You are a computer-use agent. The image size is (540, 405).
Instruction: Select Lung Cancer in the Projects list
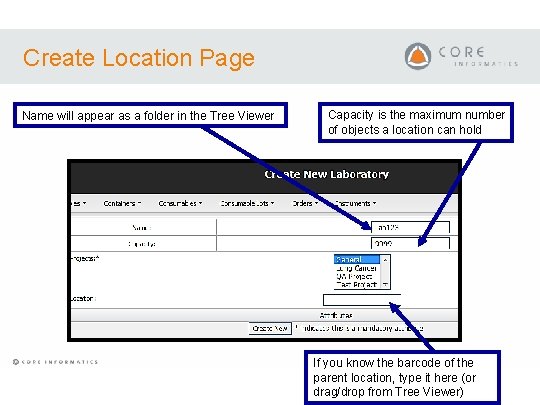point(357,268)
